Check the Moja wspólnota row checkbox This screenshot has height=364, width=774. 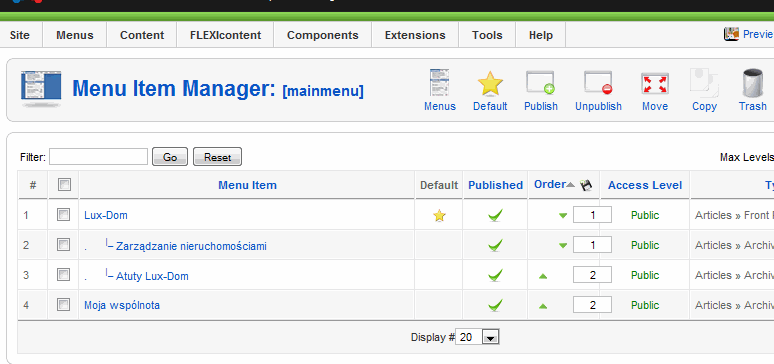pyautogui.click(x=63, y=305)
